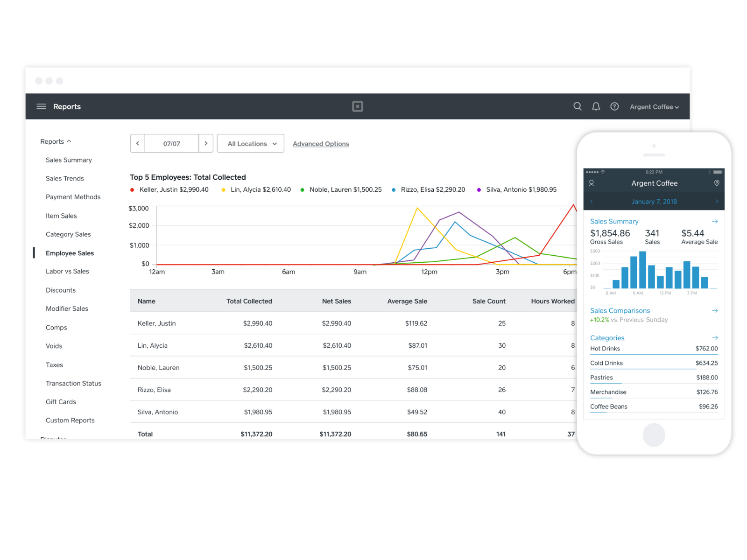Open Sales Summary arrow on phone
Viewport: 747px width, 560px height.
tap(715, 221)
